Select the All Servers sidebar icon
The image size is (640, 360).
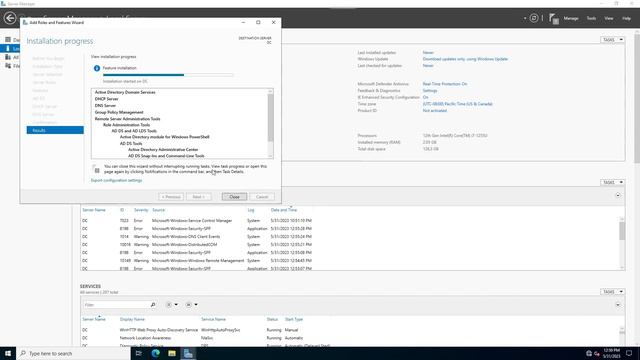8,57
